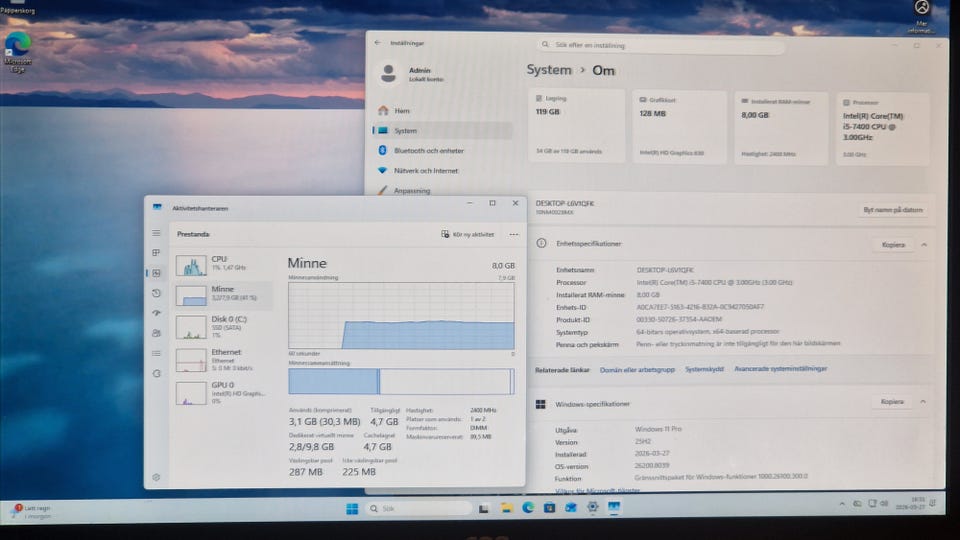Go back using the Settings back arrow

(x=378, y=43)
